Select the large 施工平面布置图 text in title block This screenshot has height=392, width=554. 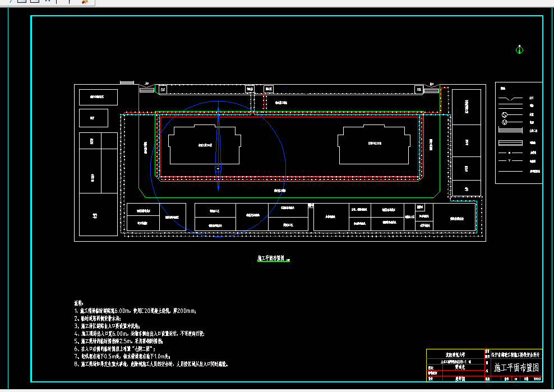pos(516,368)
